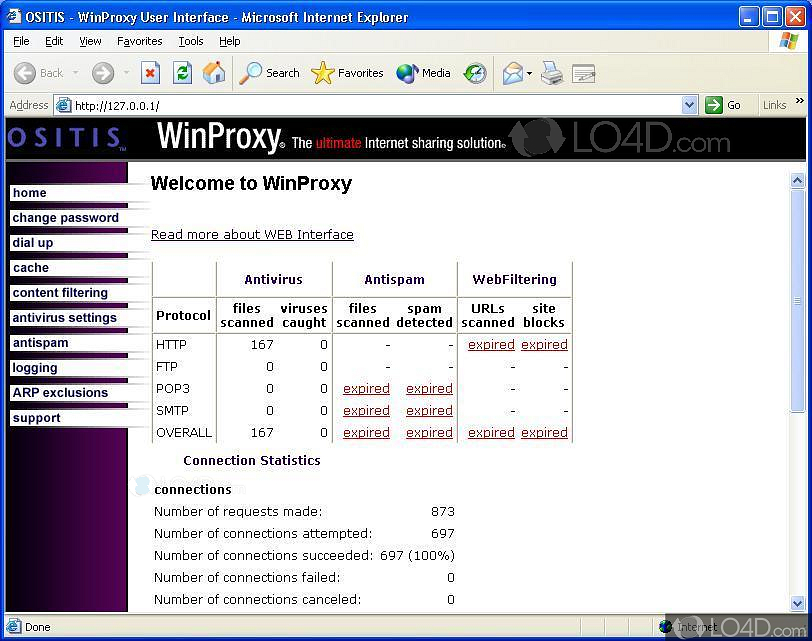Click the status bar page icon
Viewport: 812px width, 641px height.
(14, 627)
